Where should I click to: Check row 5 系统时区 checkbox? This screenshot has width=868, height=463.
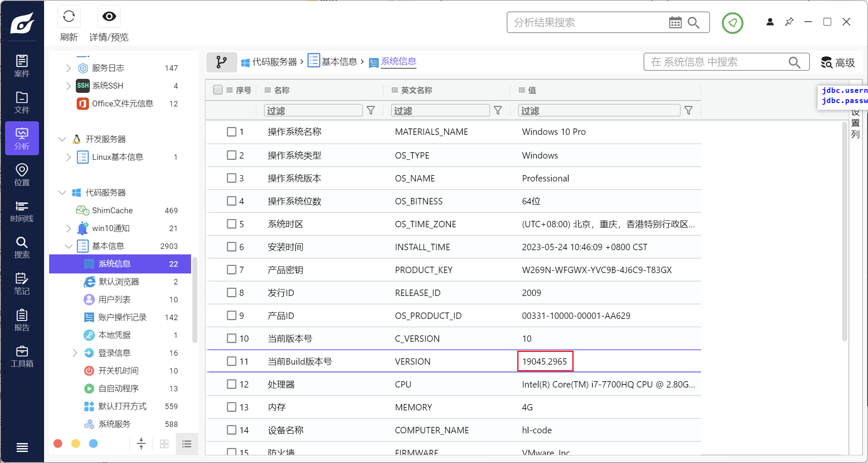[231, 224]
